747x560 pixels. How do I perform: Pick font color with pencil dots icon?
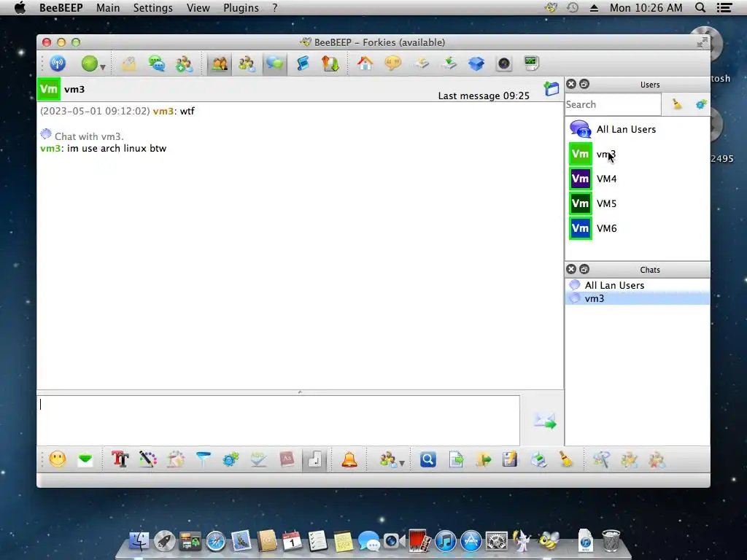[147, 459]
